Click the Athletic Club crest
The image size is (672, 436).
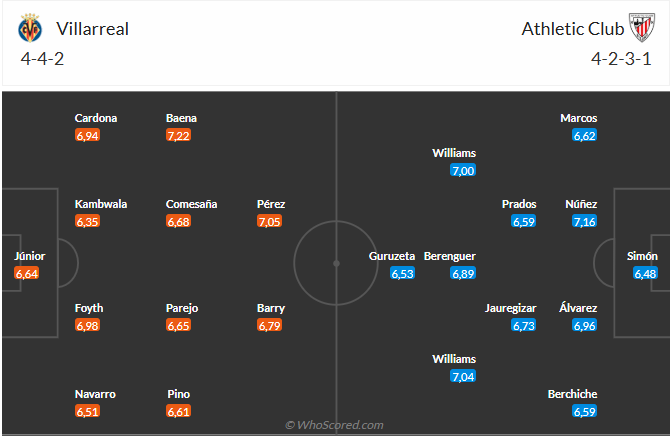[640, 28]
